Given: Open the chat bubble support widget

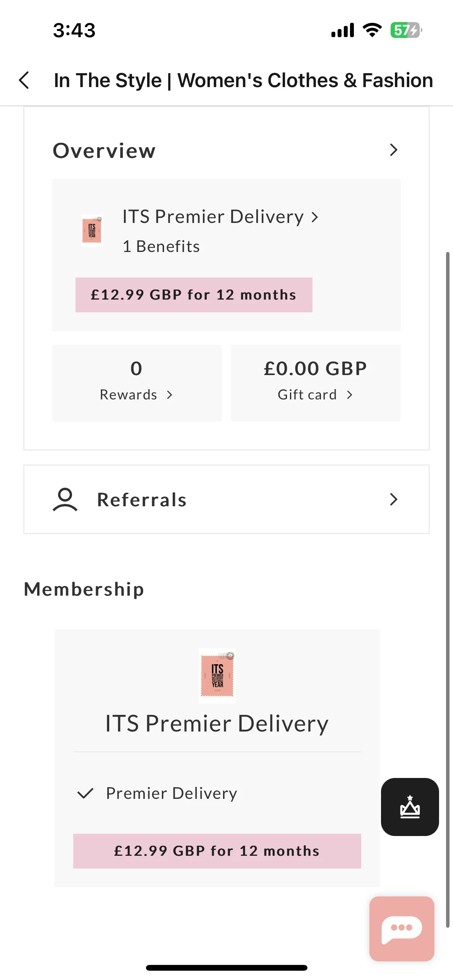Looking at the screenshot, I should pos(402,929).
